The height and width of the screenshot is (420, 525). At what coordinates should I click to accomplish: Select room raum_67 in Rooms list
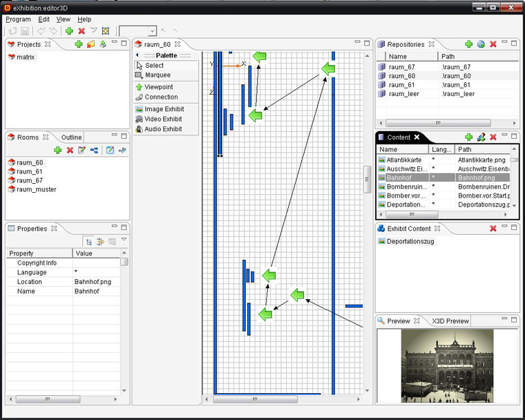coord(26,180)
